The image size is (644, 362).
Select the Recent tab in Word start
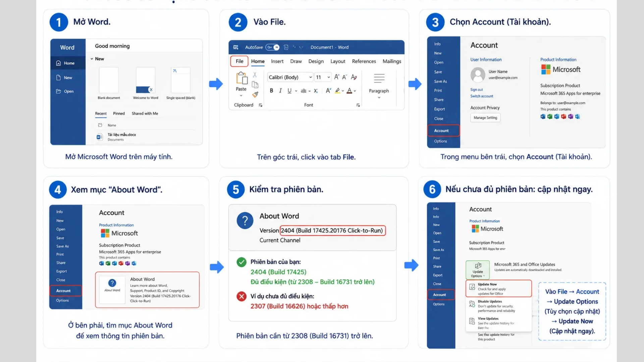point(101,114)
